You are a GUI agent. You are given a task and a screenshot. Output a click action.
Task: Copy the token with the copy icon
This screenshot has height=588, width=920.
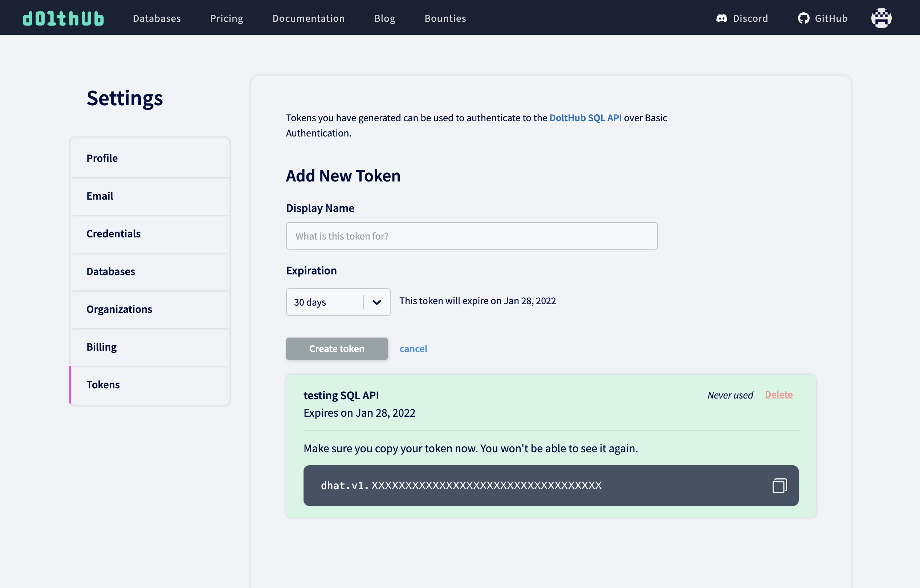coord(779,485)
